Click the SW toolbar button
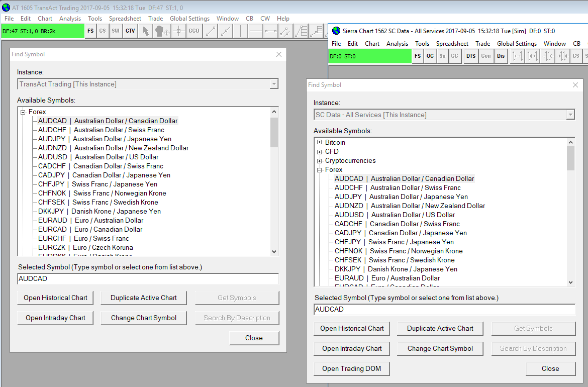 coord(116,31)
